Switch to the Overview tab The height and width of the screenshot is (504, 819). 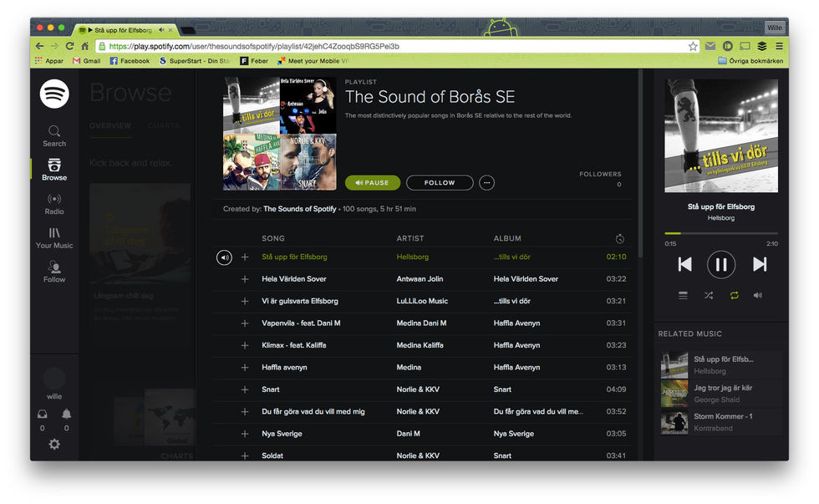[110, 126]
